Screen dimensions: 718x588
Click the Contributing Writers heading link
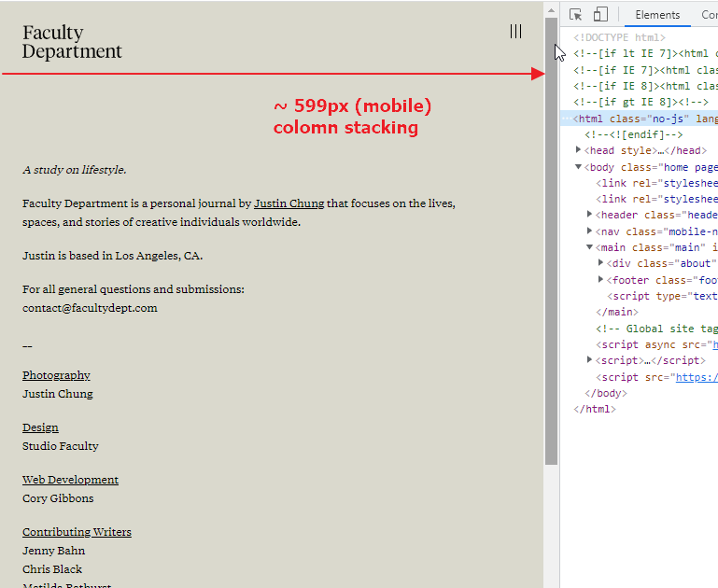point(77,532)
